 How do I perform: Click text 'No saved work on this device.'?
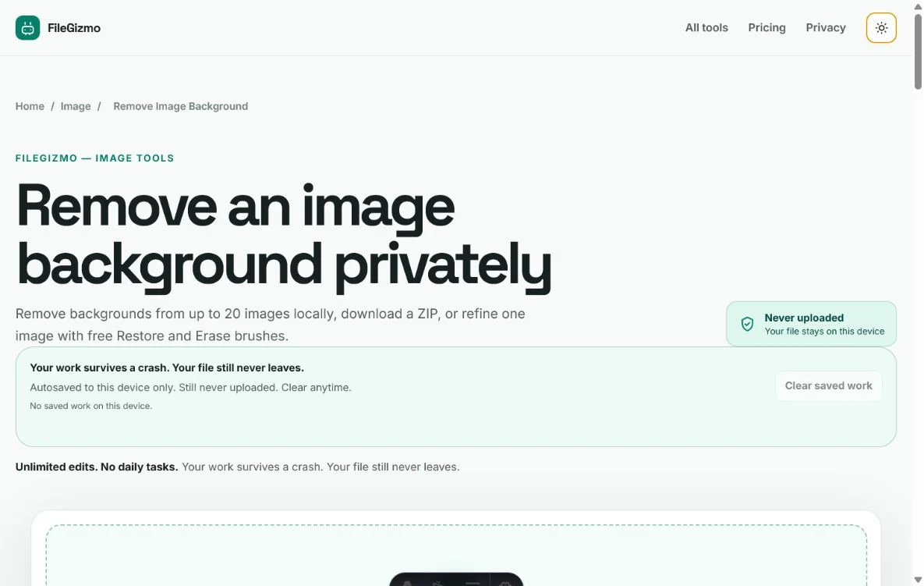[90, 406]
